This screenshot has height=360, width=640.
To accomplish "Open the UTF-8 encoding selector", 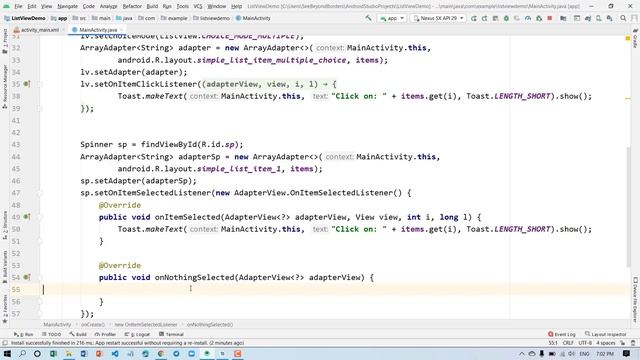I will pos(585,343).
